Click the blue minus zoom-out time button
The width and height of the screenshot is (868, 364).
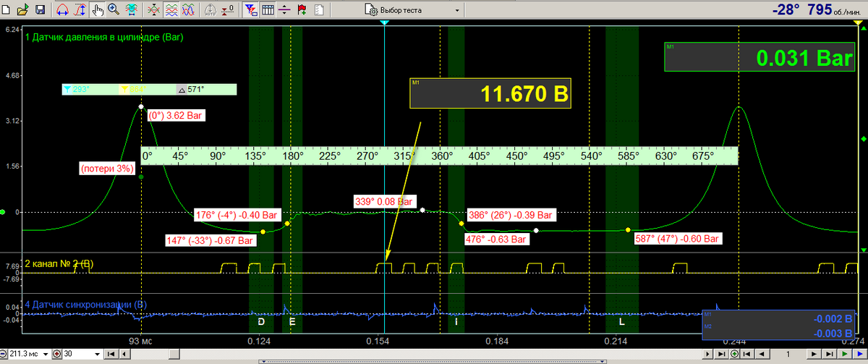(x=3, y=354)
